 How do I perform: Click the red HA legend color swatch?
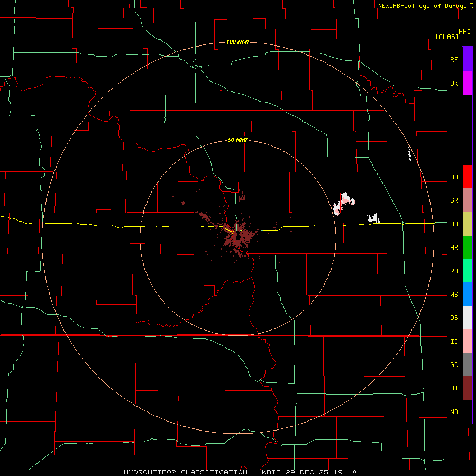467,177
